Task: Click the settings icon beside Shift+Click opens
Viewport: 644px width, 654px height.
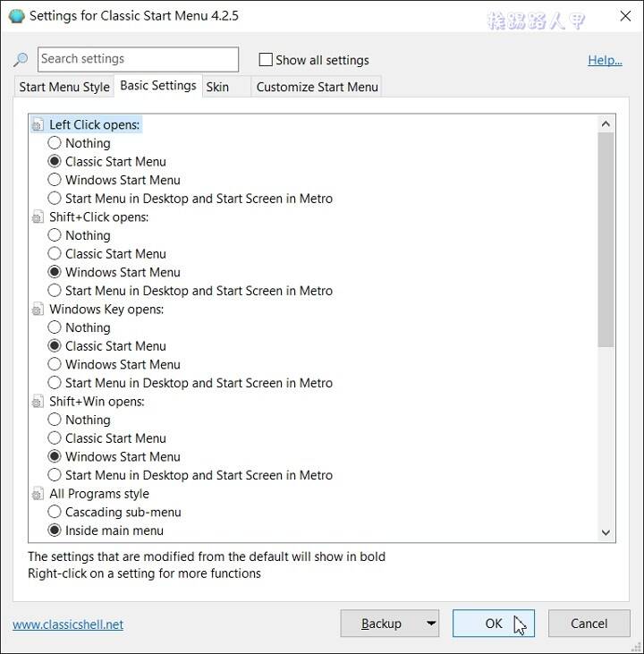Action: pyautogui.click(x=38, y=217)
